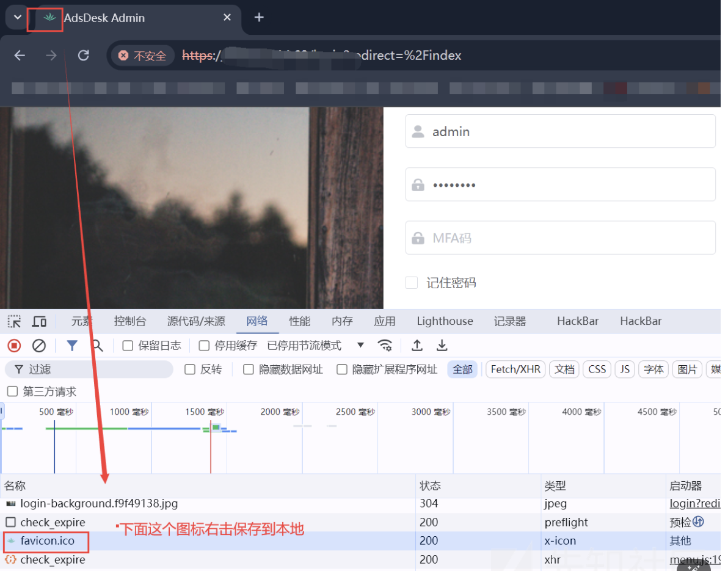Open the Lighthouse panel tab
728x571 pixels.
click(x=445, y=321)
